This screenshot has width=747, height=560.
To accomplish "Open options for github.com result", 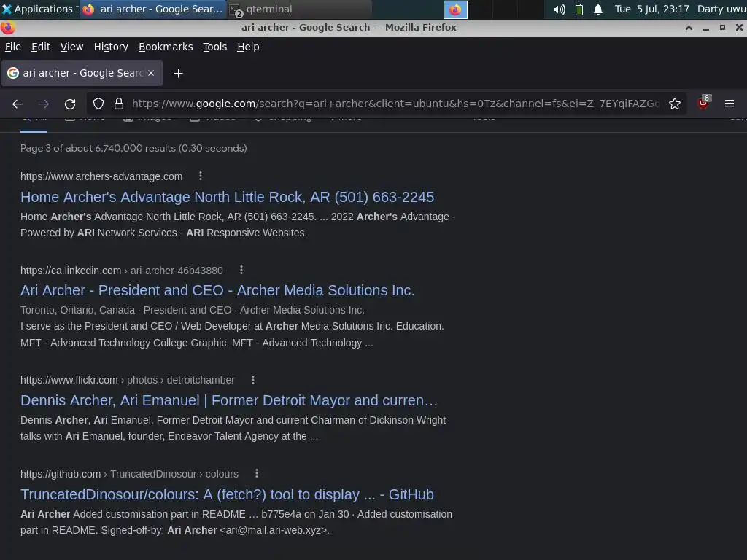I will (x=257, y=473).
